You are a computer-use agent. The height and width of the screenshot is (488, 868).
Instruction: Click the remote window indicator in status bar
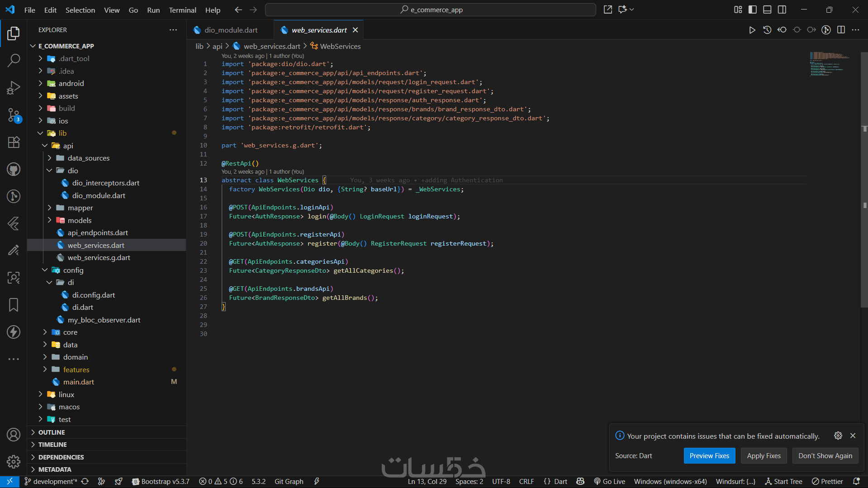(x=9, y=482)
